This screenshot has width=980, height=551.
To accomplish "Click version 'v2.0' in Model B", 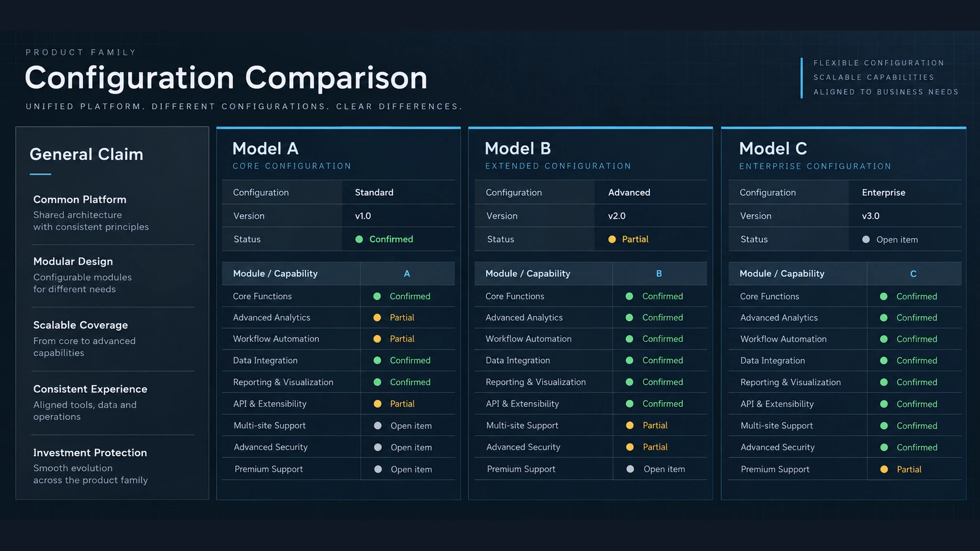I will click(x=616, y=216).
